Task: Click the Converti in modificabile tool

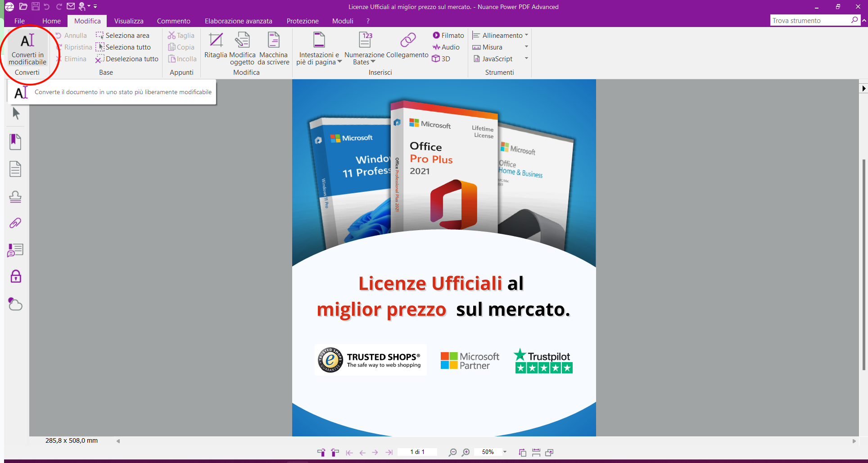Action: click(x=27, y=49)
